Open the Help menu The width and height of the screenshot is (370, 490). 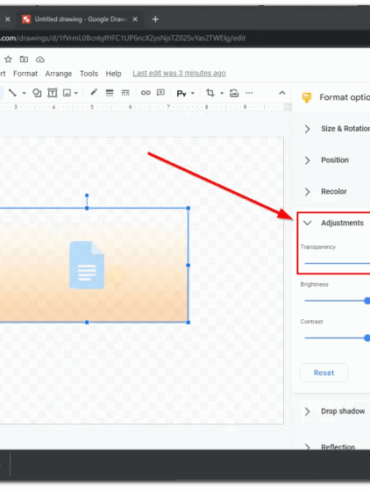pos(113,74)
